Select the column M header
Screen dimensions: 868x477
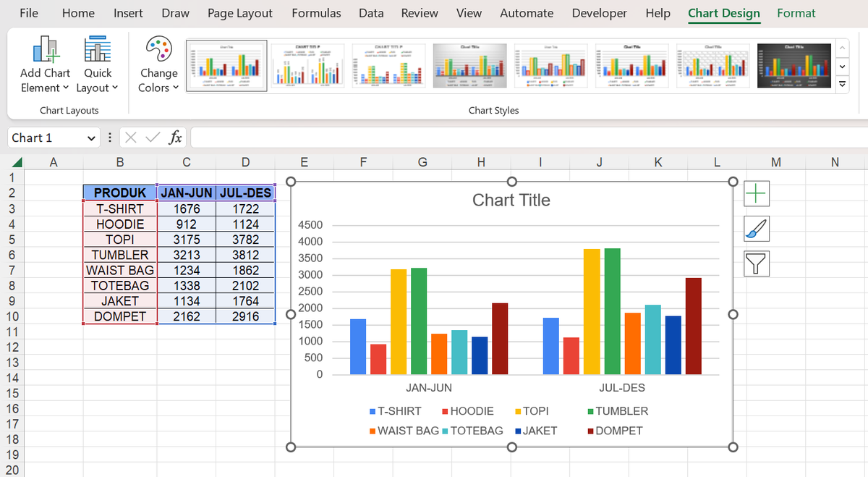[776, 162]
